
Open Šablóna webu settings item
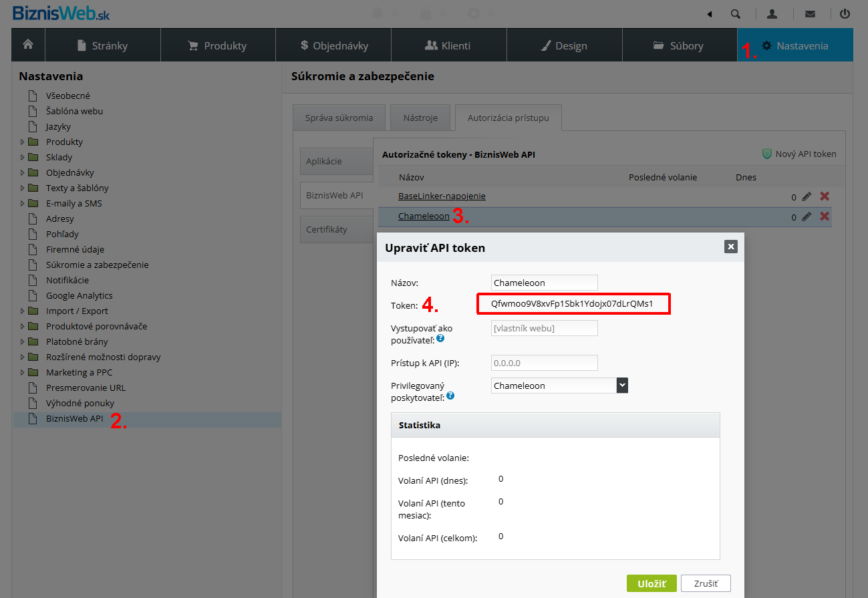[x=74, y=111]
